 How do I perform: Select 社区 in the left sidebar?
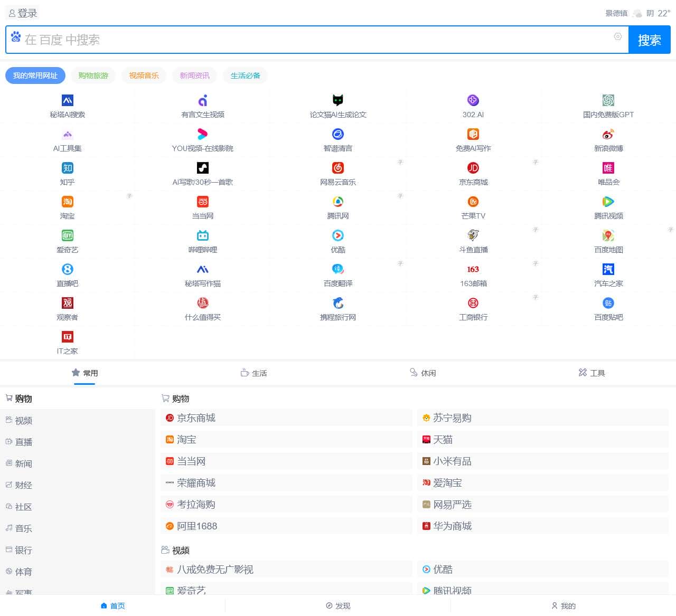[x=78, y=507]
